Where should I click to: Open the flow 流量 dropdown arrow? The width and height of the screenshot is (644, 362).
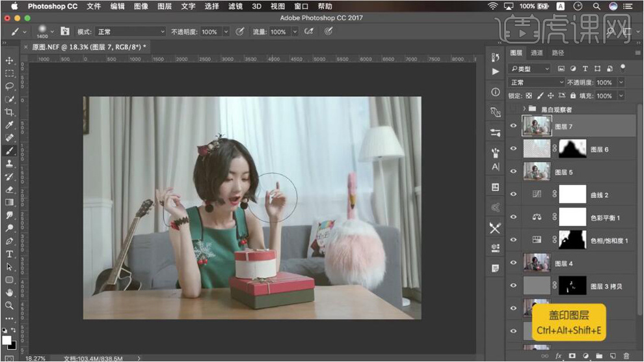(x=295, y=32)
